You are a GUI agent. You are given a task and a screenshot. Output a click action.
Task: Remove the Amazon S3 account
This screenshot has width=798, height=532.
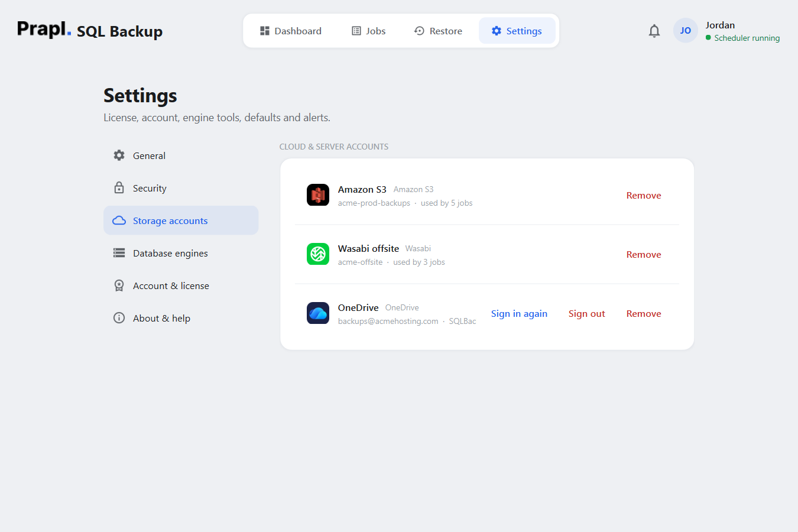644,196
